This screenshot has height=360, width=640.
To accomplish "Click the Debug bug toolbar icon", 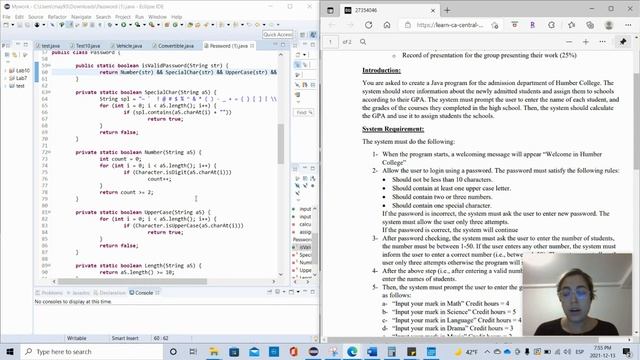I will coord(109,25).
